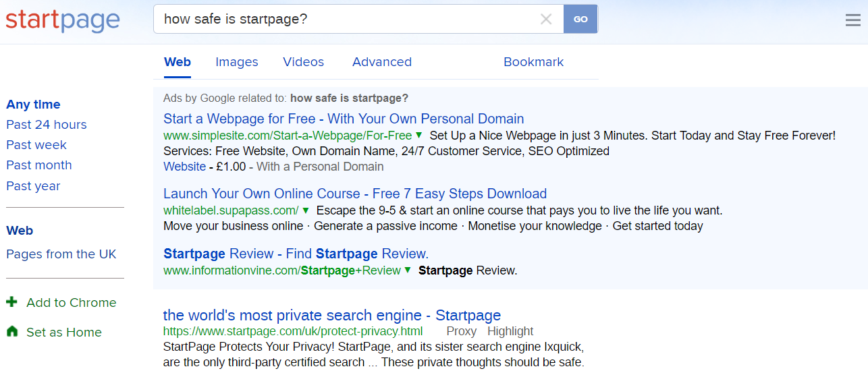Viewport: 868px width, 373px height.
Task: Open the Startpage result via Proxy
Action: tap(462, 331)
